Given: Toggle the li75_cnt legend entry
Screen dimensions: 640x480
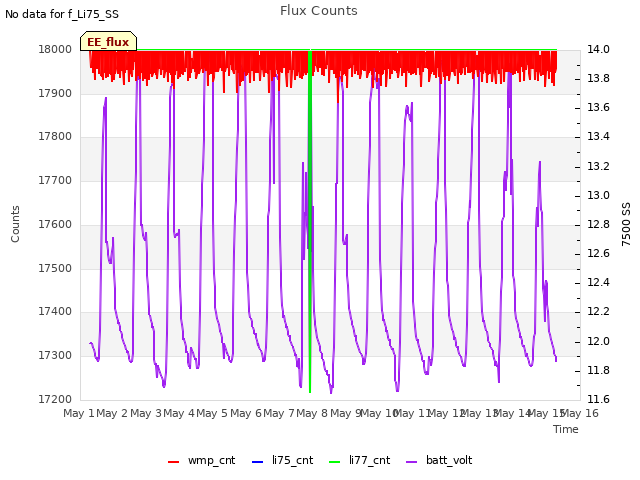Looking at the screenshot, I should (283, 460).
